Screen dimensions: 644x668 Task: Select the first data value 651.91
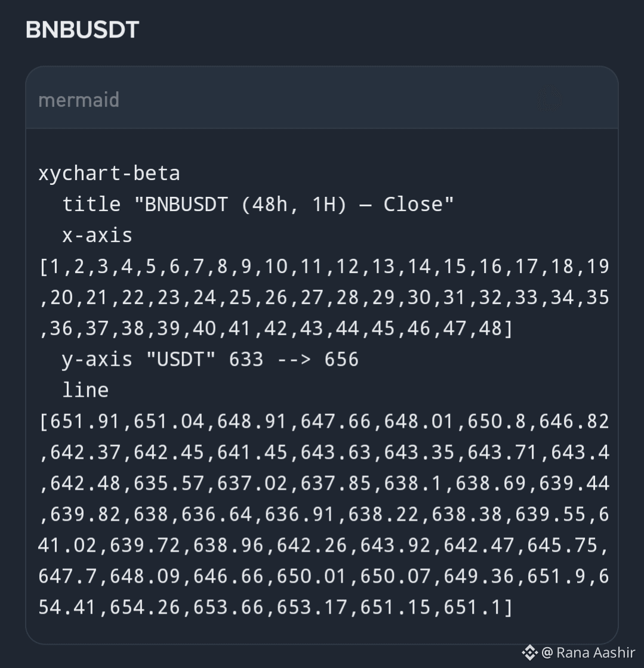(x=85, y=421)
